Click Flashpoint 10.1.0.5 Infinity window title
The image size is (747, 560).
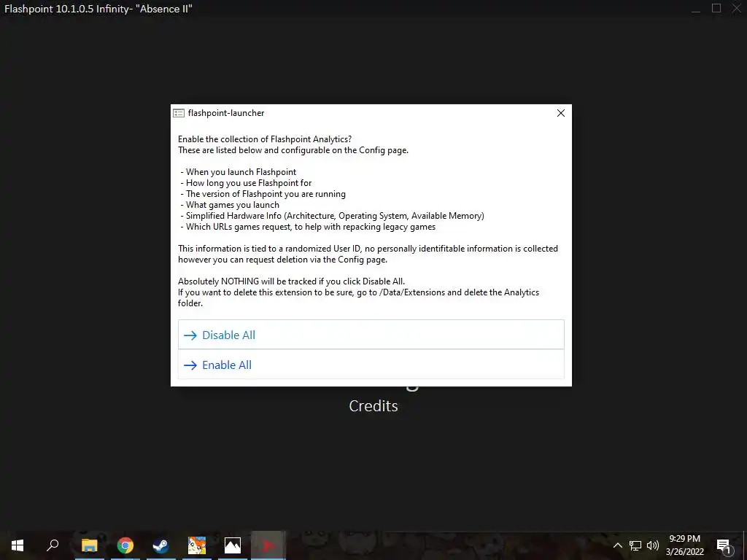coord(98,9)
